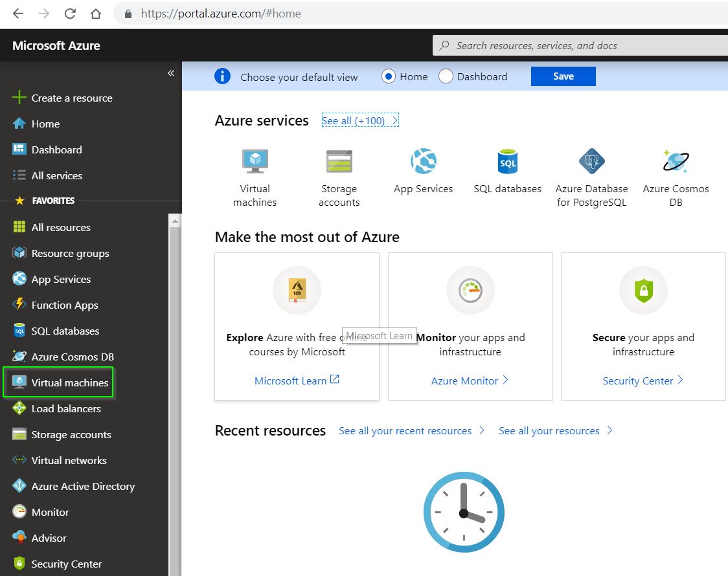Select Resource groups in the sidebar

pos(70,253)
